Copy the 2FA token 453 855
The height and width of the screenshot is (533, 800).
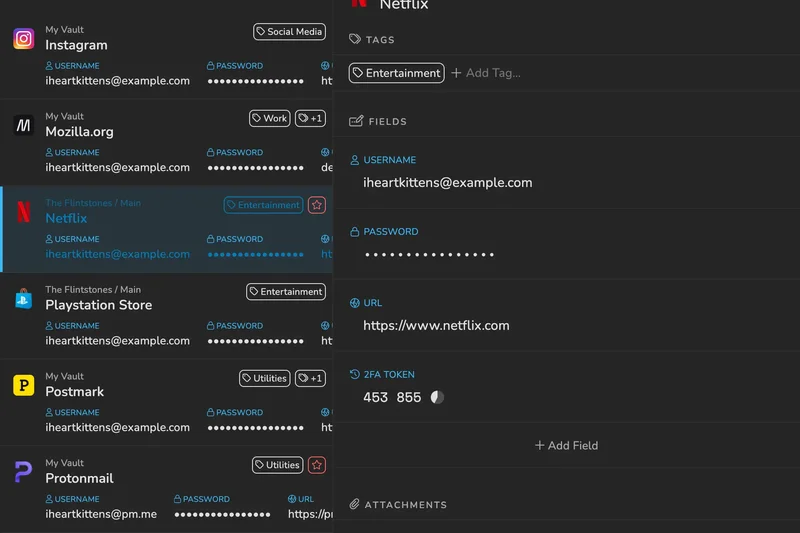click(392, 397)
